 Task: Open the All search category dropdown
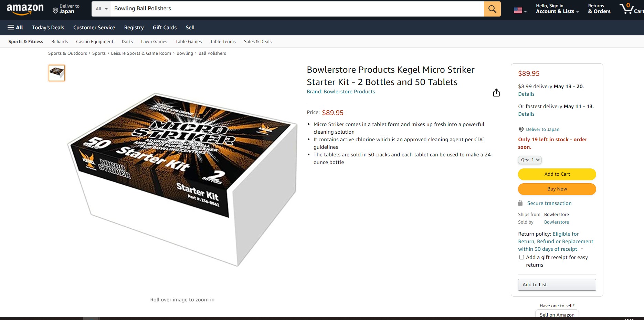[x=102, y=9]
